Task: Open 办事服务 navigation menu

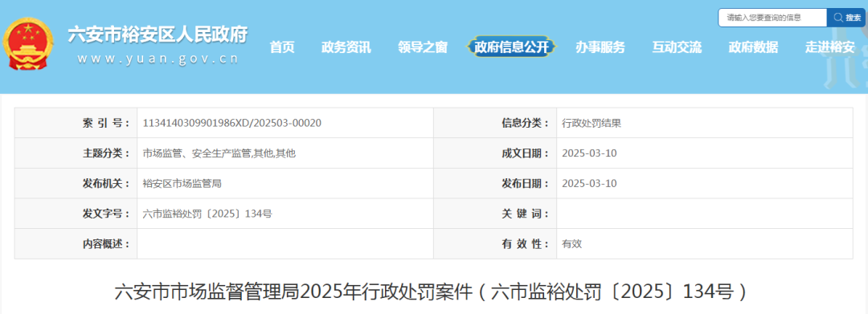Action: [600, 47]
